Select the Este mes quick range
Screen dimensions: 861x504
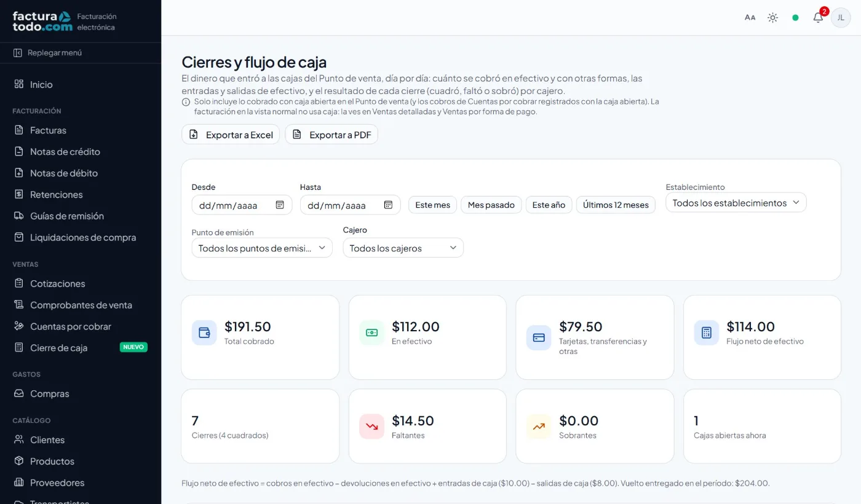coord(432,205)
